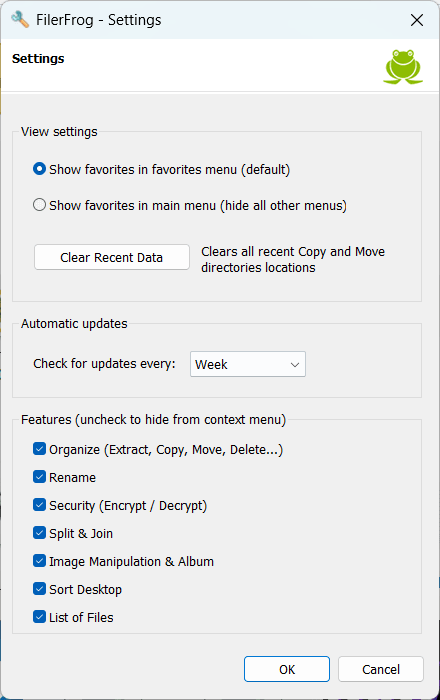Click the bold 'Settings' heading

38,58
